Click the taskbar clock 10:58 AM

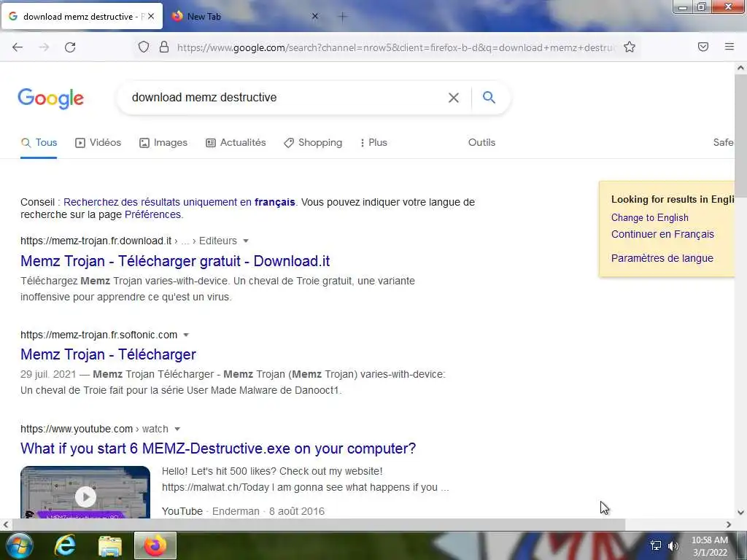pyautogui.click(x=710, y=546)
